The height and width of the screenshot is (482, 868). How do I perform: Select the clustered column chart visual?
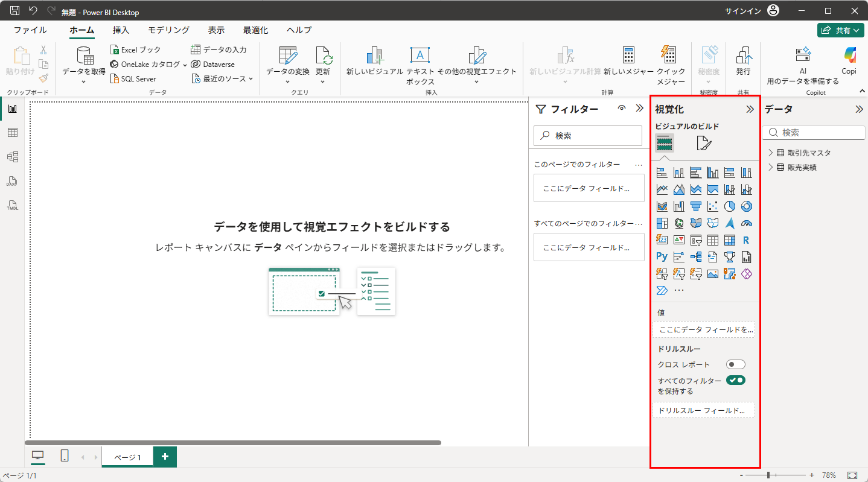tap(713, 173)
